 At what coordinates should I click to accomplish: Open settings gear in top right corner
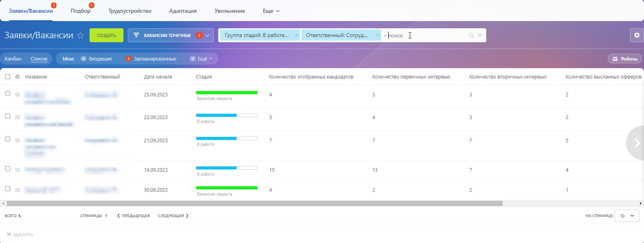[637, 35]
